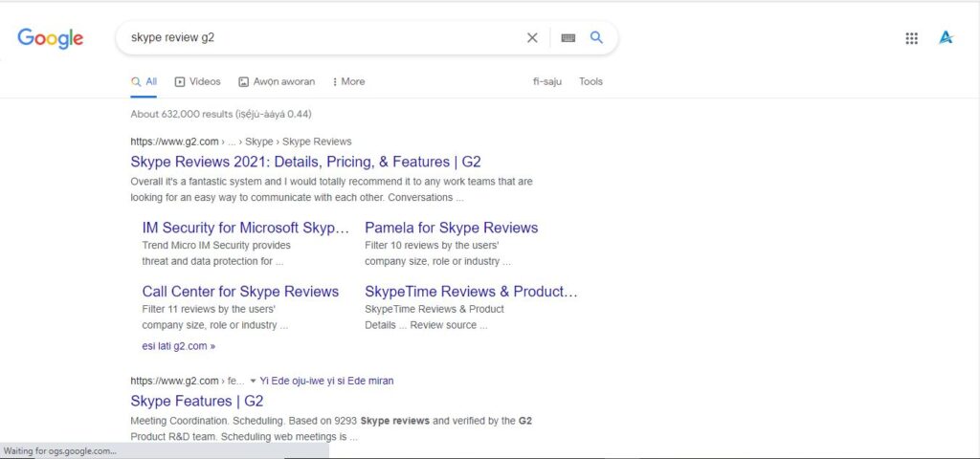The width and height of the screenshot is (980, 459).
Task: Open Pamela for Skype Reviews link
Action: (x=452, y=228)
